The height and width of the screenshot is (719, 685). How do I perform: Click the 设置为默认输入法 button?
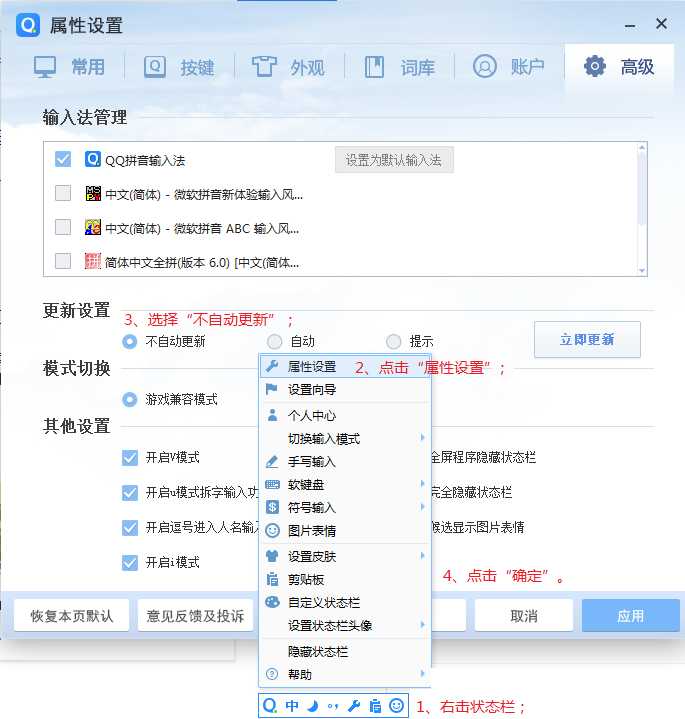[x=394, y=160]
